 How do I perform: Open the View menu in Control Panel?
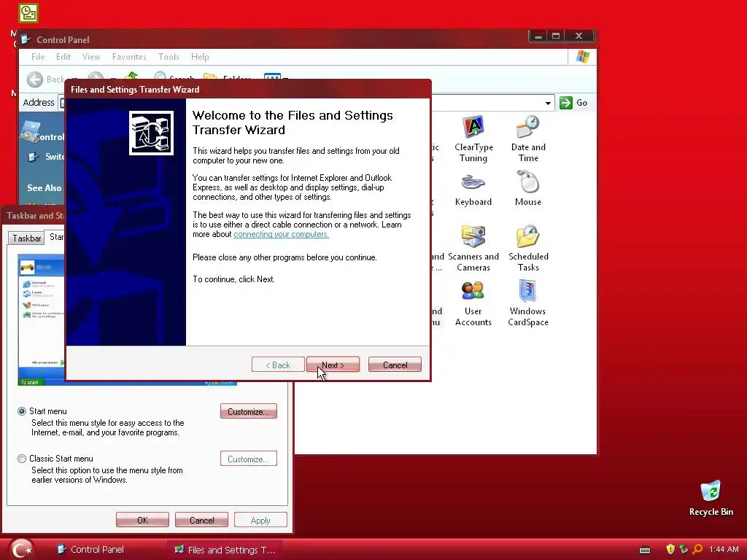pos(91,57)
